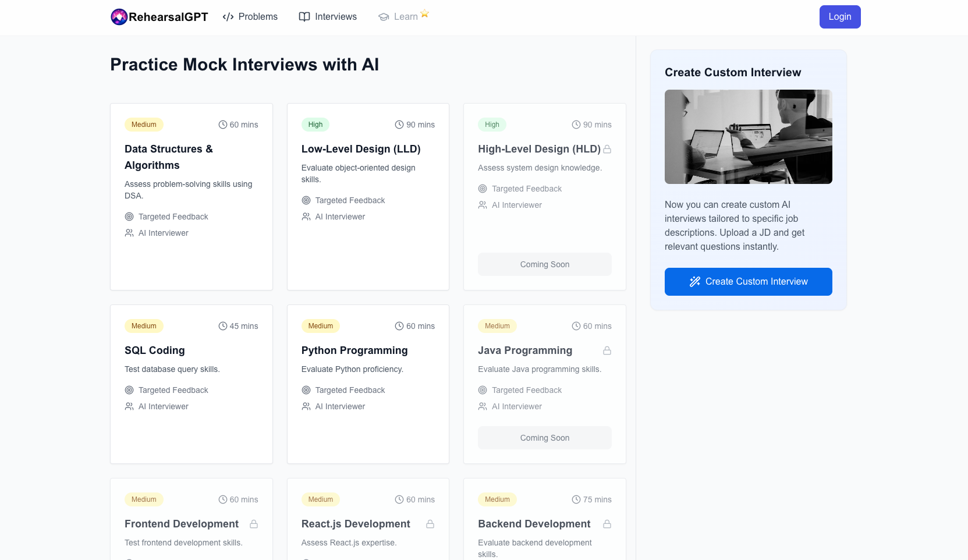Open the SQL Coding interview title
The width and height of the screenshot is (968, 560).
point(155,350)
